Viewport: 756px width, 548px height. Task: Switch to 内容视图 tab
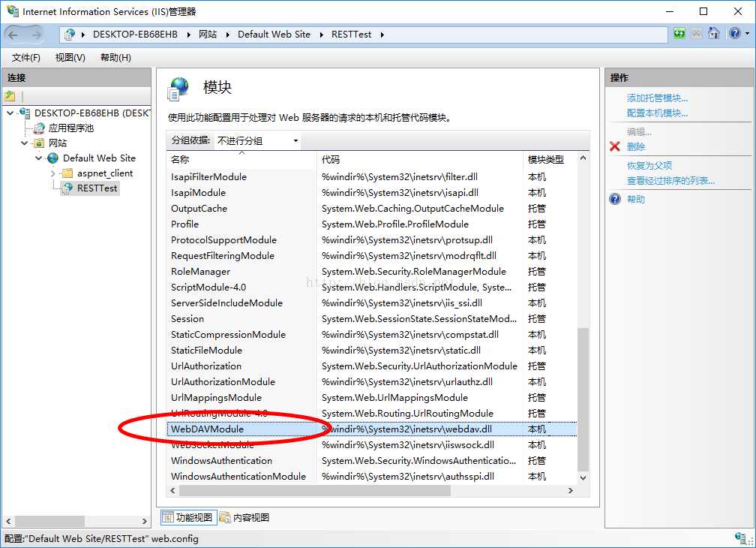244,518
